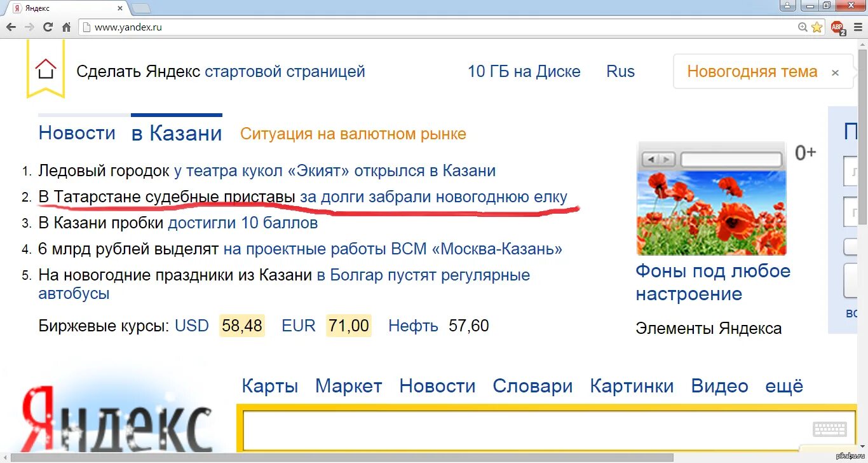Click the red house start-page icon
868x463 pixels.
coord(46,69)
